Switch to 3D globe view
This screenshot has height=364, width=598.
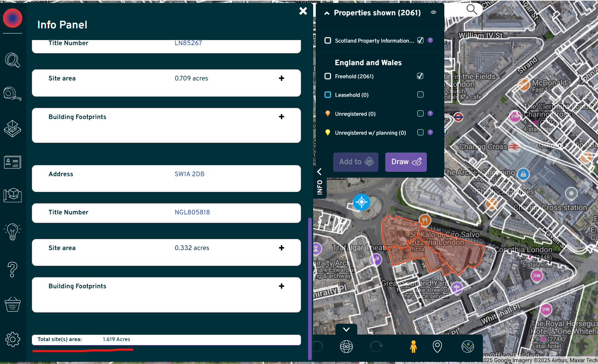pyautogui.click(x=346, y=347)
